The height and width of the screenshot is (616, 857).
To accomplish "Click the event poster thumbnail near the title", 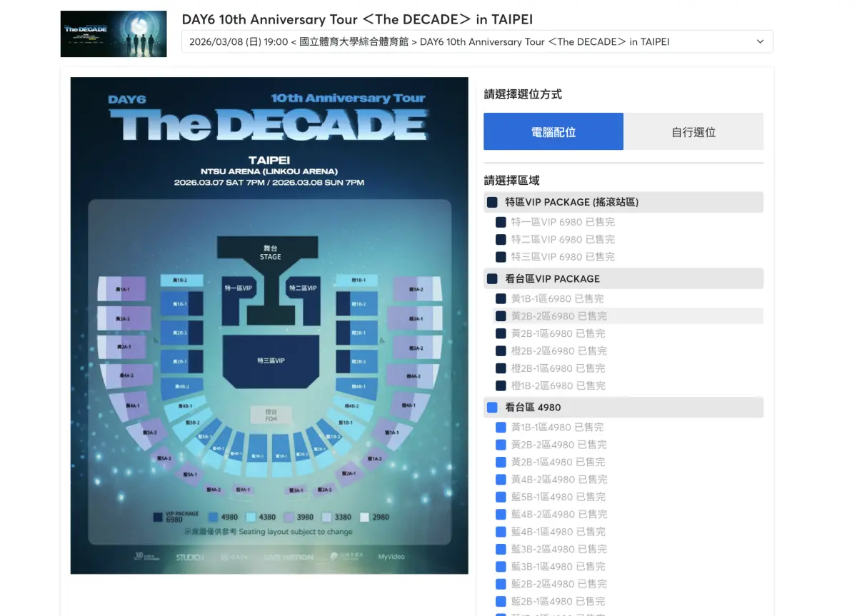I will click(x=113, y=34).
